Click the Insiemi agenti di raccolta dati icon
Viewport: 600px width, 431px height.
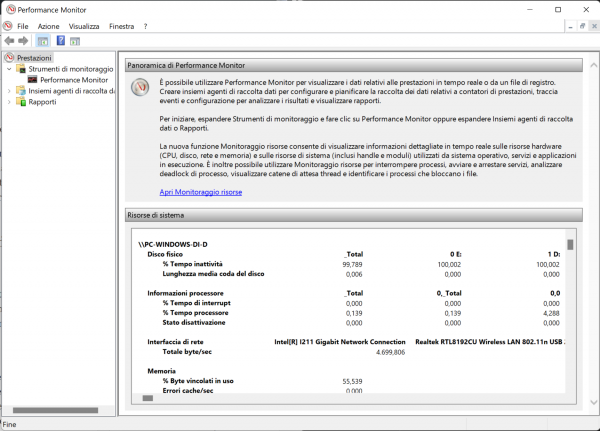click(x=21, y=90)
